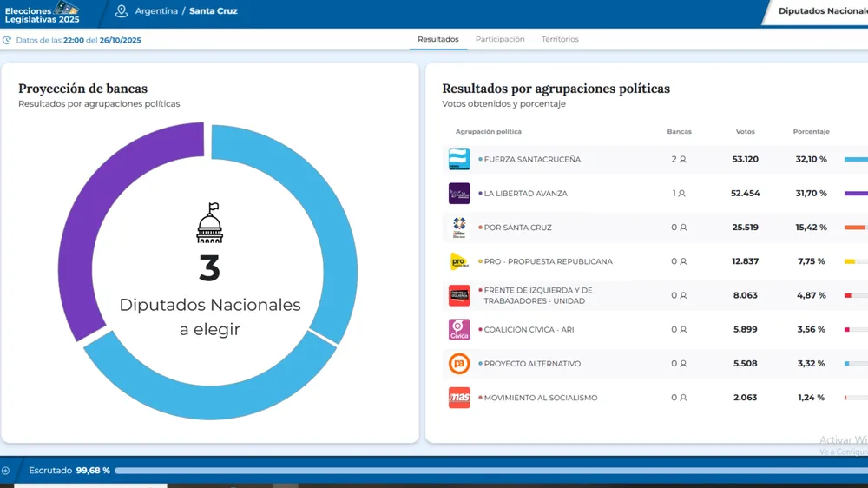This screenshot has height=488, width=868.
Task: Click the Proyecto Alternativo logo
Action: (458, 364)
